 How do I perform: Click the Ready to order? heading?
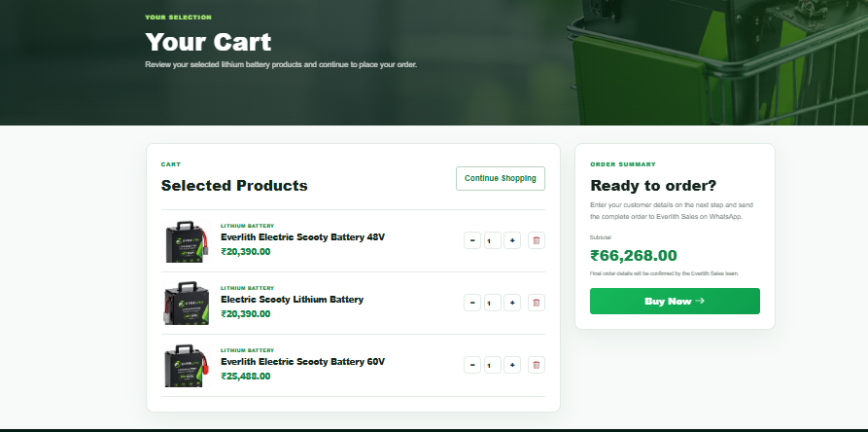653,186
